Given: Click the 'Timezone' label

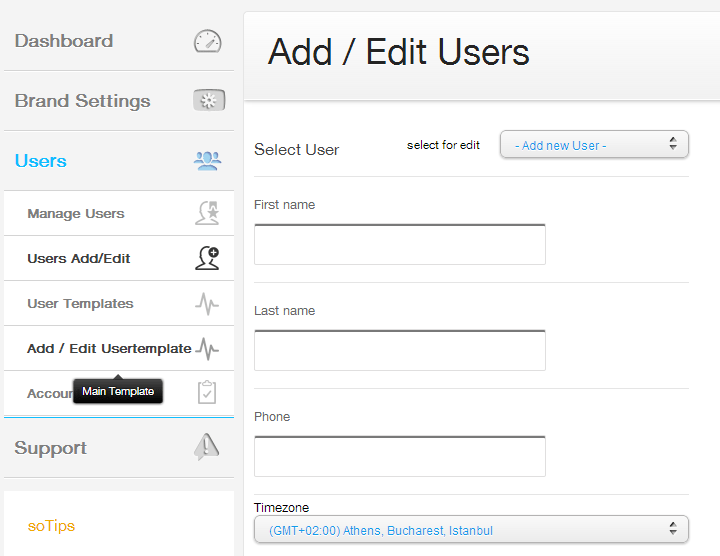Looking at the screenshot, I should (281, 507).
